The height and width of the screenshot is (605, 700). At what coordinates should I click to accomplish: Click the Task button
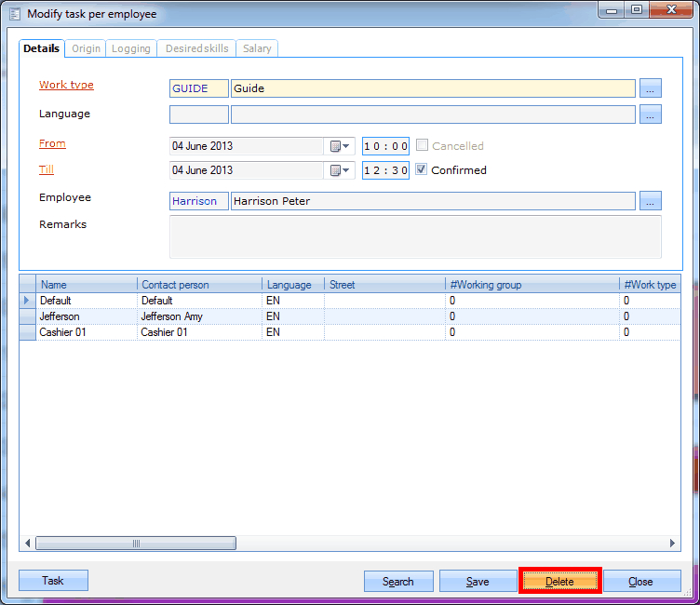point(53,581)
